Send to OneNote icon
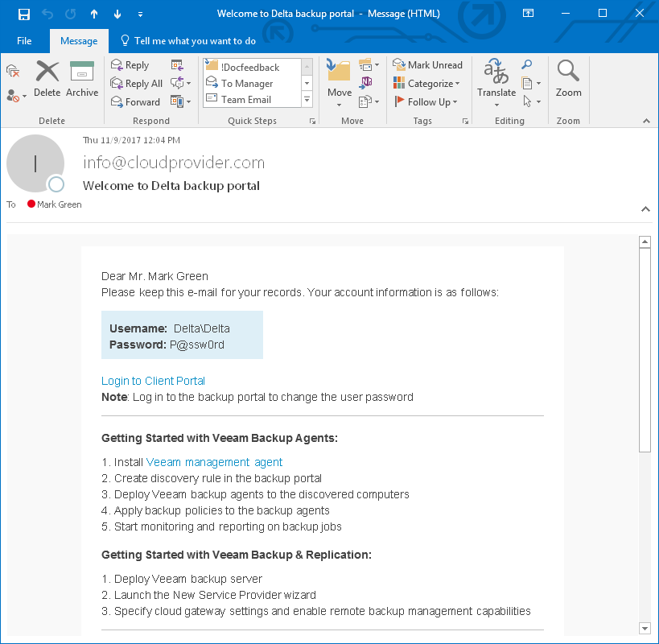The image size is (659, 644). pos(365,83)
